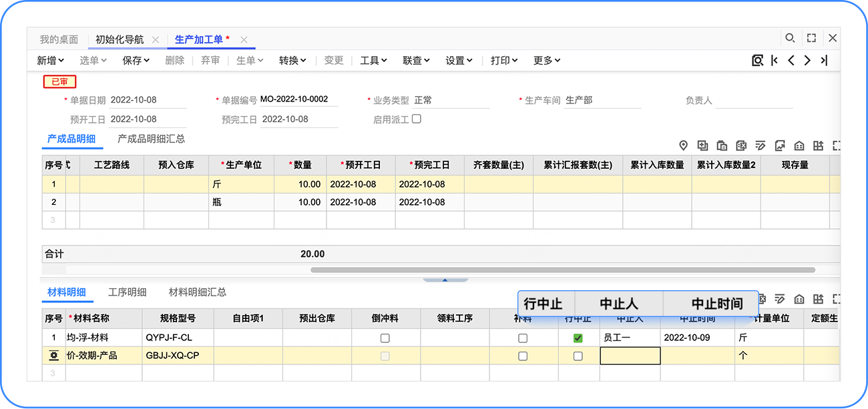Go to the previous record arrow

791,61
